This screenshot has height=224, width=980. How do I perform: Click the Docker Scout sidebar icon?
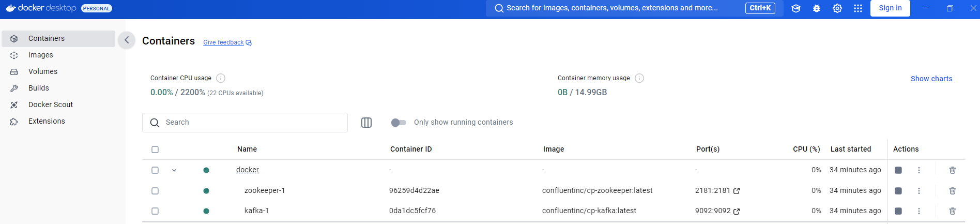(14, 105)
